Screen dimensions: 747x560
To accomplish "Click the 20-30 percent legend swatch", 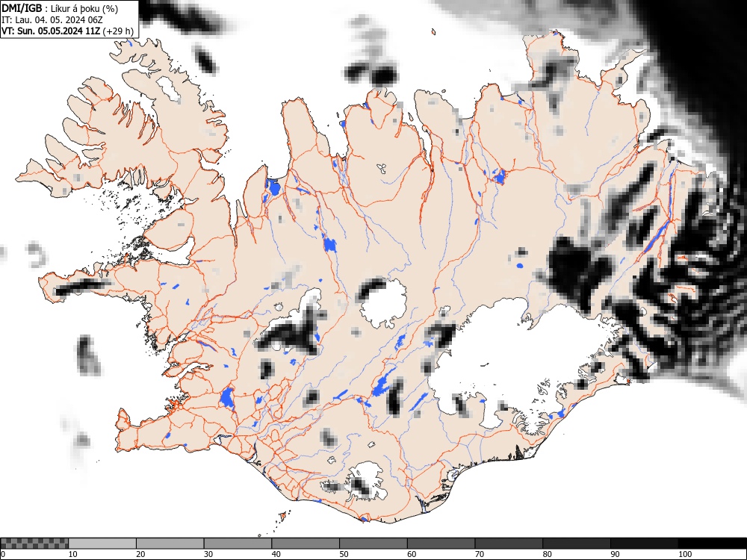I will [170, 544].
